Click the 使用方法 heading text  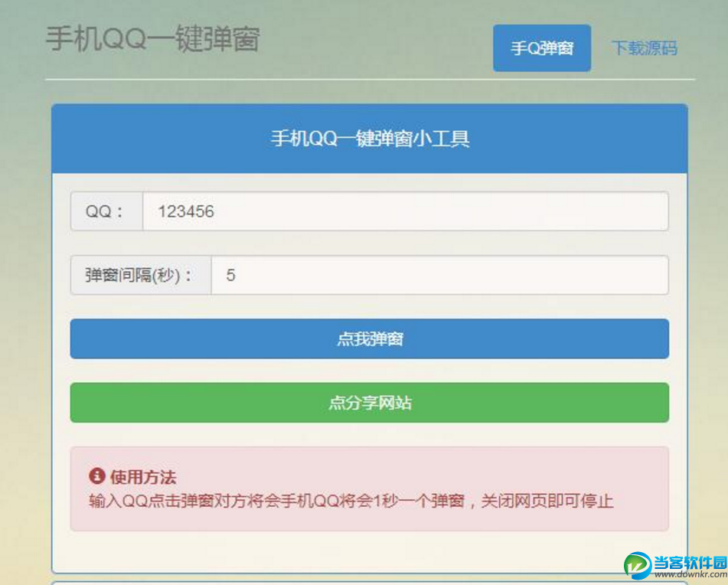(x=143, y=477)
